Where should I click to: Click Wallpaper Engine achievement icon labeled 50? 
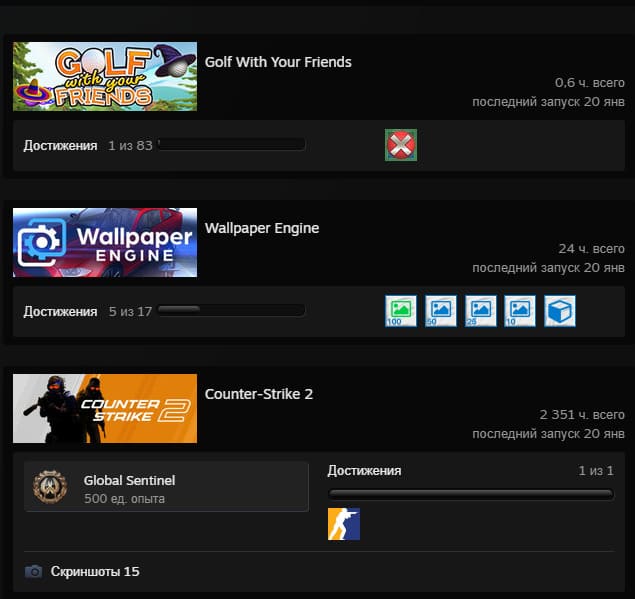[441, 311]
